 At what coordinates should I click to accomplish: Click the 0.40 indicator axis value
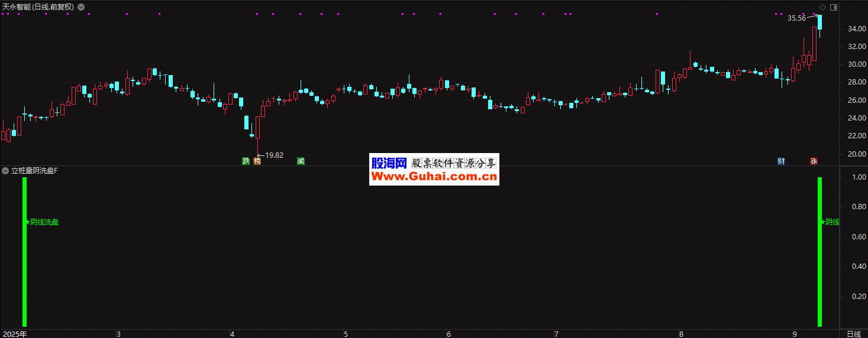859,266
